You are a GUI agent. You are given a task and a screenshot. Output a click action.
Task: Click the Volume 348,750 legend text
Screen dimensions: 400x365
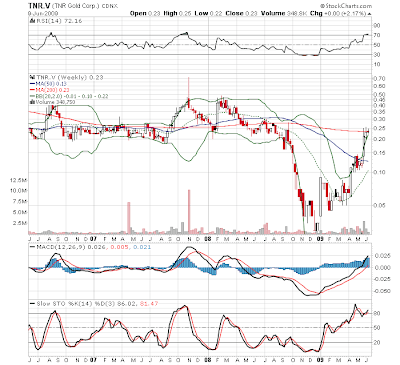tap(55, 102)
